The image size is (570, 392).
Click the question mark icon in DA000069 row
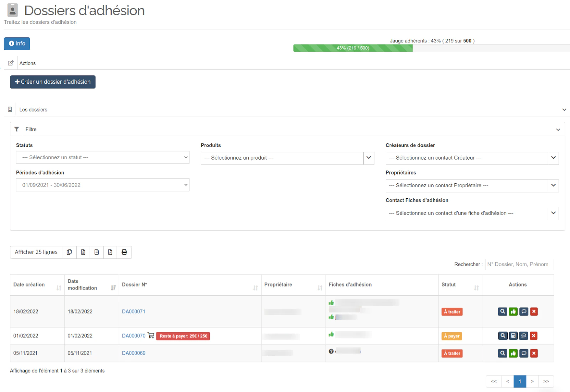(x=331, y=351)
